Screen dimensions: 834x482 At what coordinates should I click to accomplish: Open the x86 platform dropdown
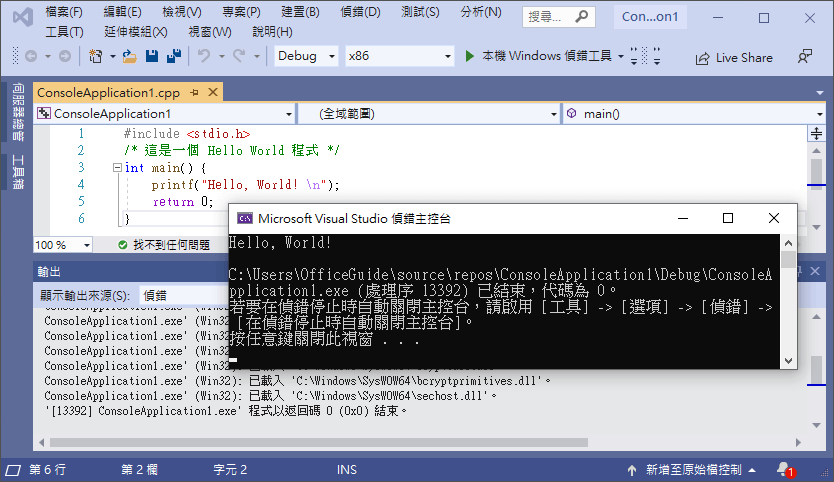point(399,56)
